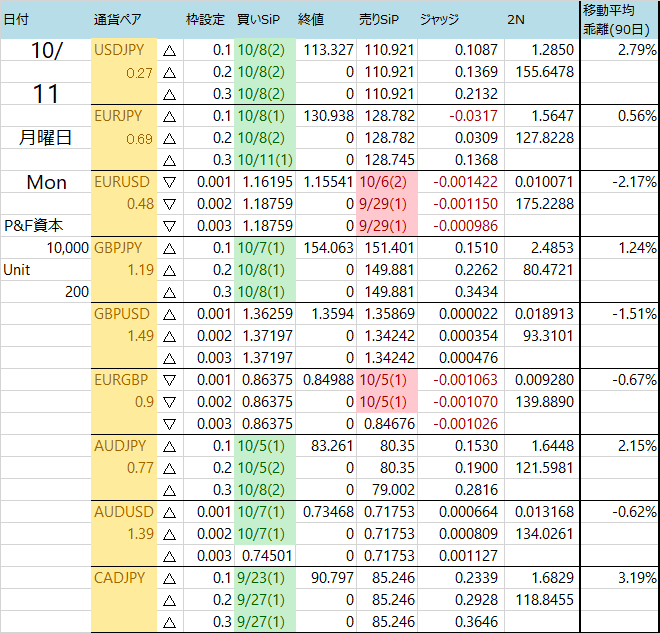Select the red 10/5(1) cell in EURGBP 0.001 row
The image size is (660, 633).
tap(387, 380)
